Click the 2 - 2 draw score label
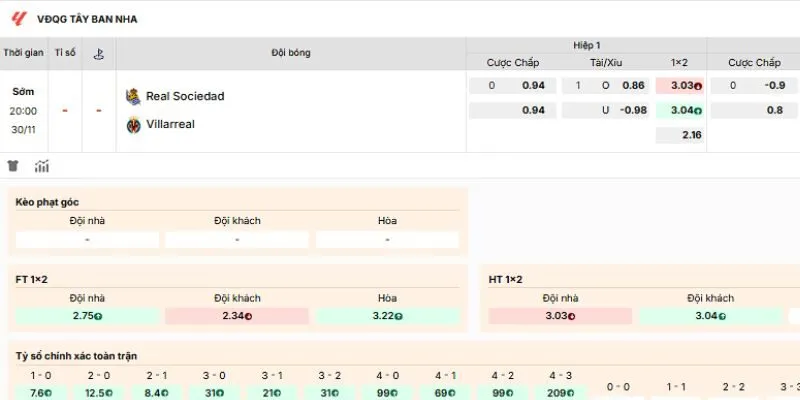Screen dimensions: 800x400 (734, 387)
